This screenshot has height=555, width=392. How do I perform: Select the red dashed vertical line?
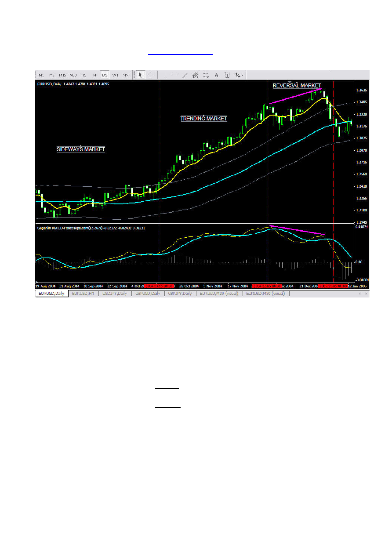pos(333,182)
